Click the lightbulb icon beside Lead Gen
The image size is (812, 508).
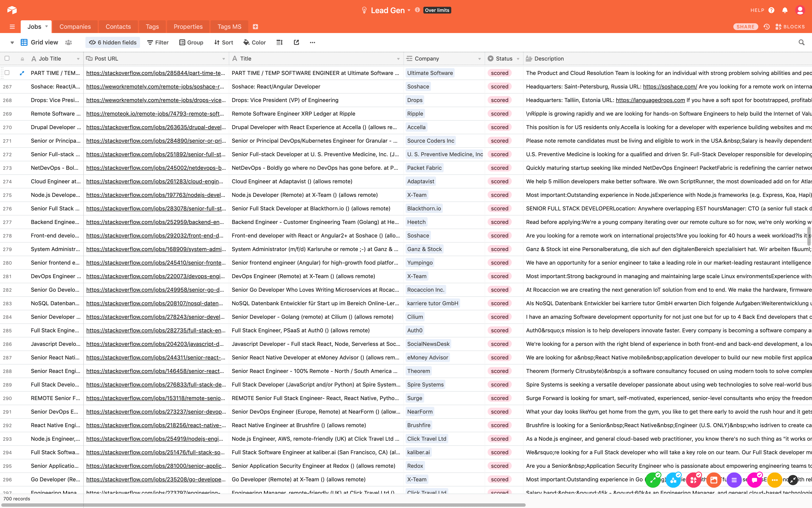(x=364, y=10)
